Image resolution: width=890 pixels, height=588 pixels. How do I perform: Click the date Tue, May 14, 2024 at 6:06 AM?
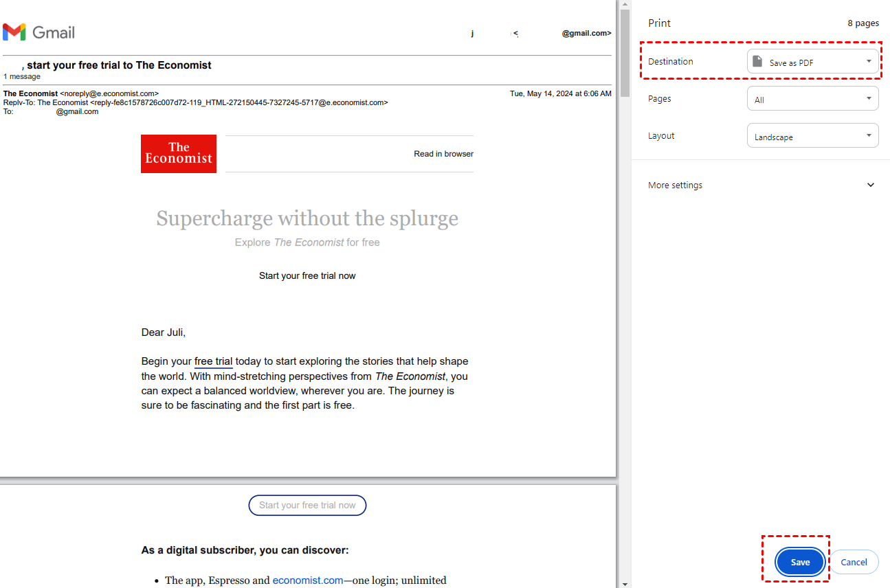pos(560,93)
